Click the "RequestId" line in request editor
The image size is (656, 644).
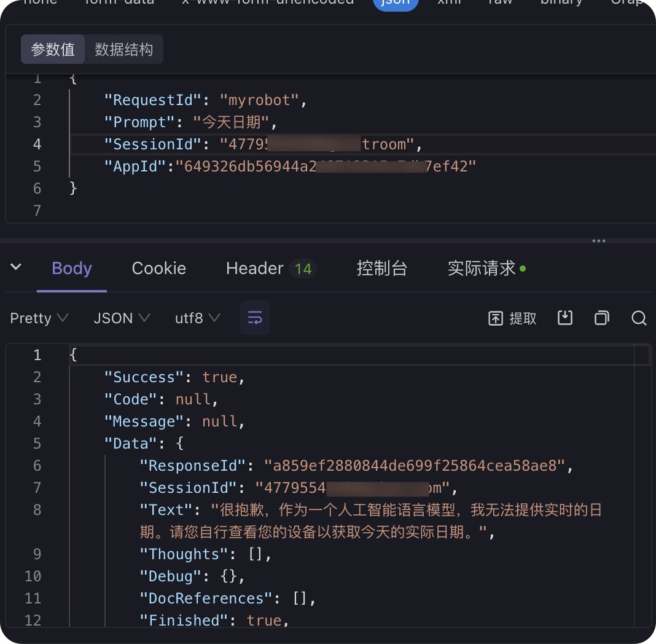click(206, 100)
